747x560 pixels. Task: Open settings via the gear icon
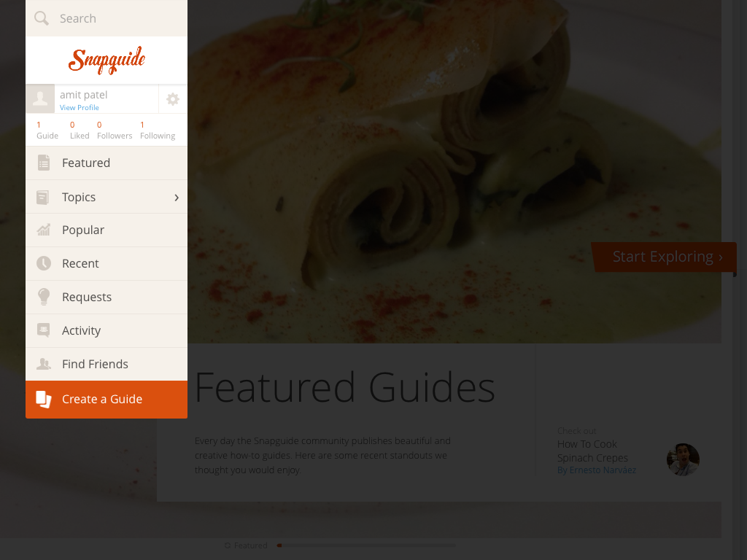click(172, 99)
